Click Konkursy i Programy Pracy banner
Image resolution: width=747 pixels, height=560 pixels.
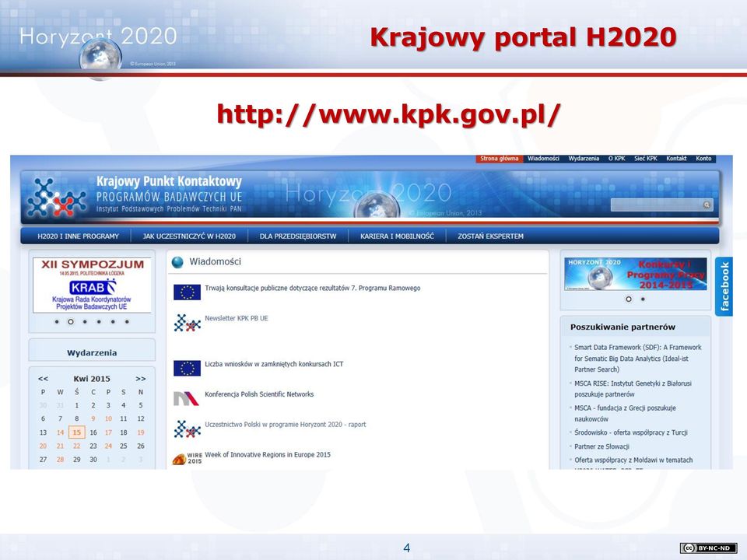point(636,274)
